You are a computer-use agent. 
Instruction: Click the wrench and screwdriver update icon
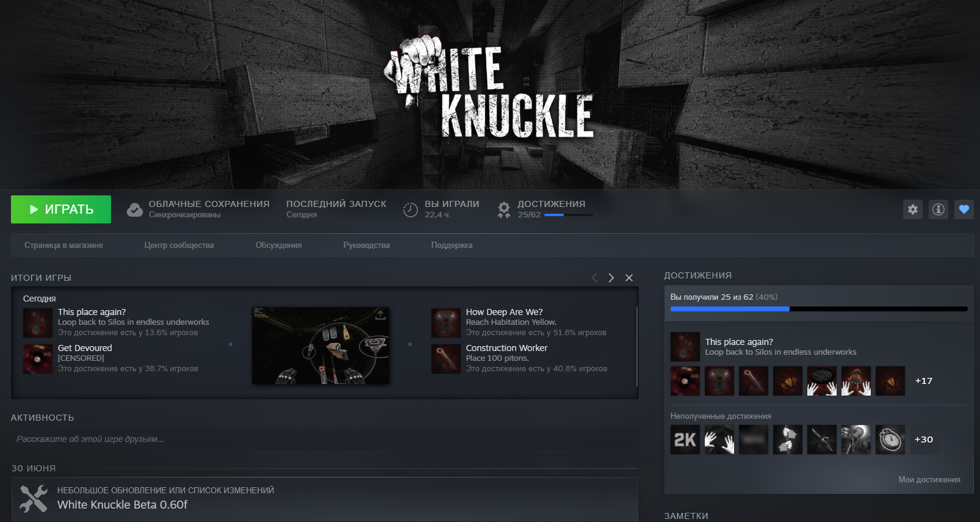34,498
